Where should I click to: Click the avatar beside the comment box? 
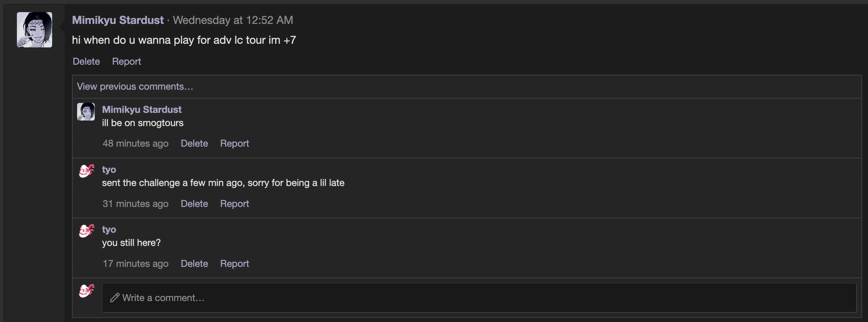[x=87, y=291]
